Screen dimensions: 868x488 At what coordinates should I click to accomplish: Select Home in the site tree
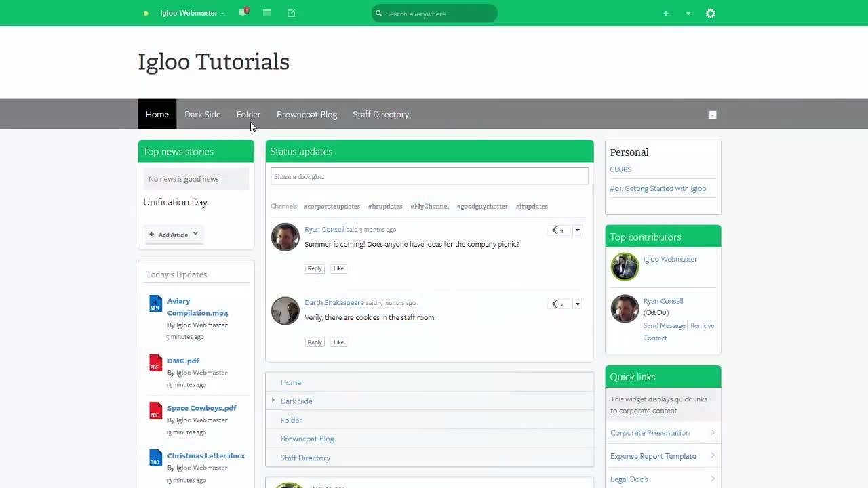pyautogui.click(x=291, y=382)
